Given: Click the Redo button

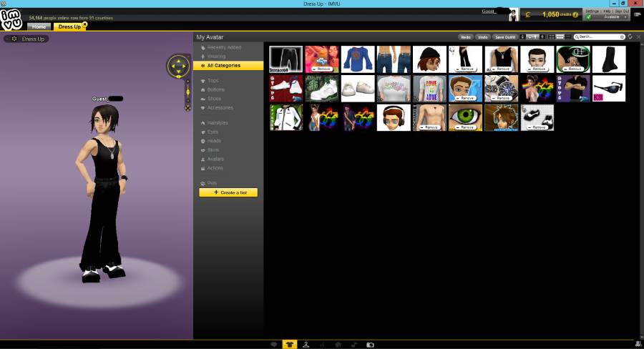Looking at the screenshot, I should tap(466, 37).
